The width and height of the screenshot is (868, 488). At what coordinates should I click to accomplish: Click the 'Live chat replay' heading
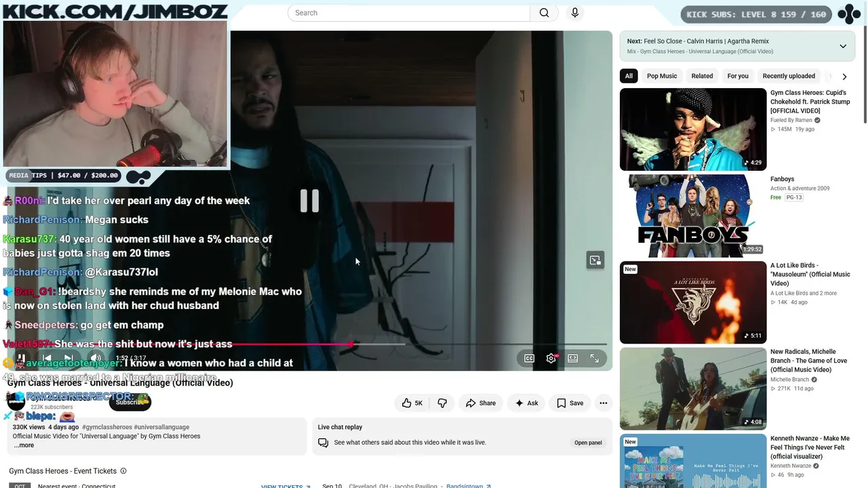[340, 427]
